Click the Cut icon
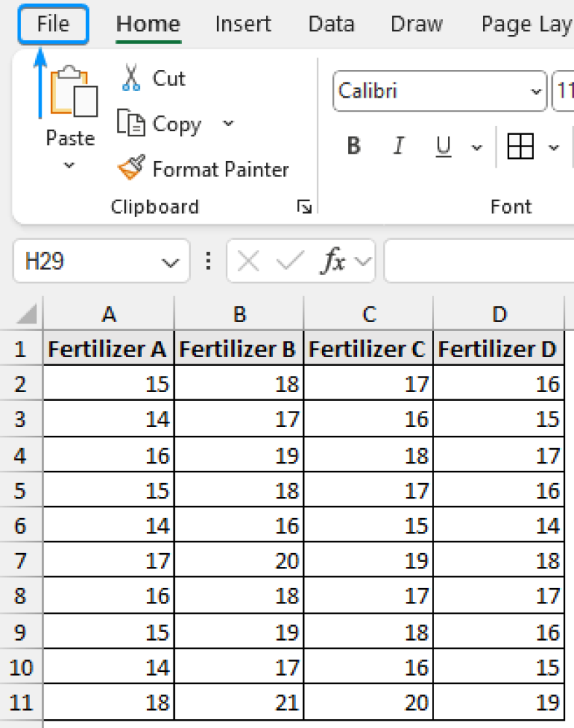This screenshot has height=728, width=574. point(132,77)
